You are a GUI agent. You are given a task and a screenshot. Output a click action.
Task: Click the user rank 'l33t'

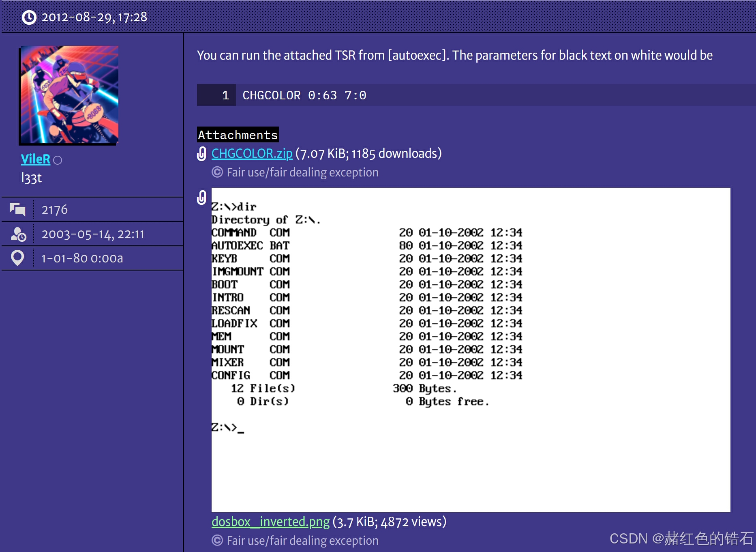(31, 178)
